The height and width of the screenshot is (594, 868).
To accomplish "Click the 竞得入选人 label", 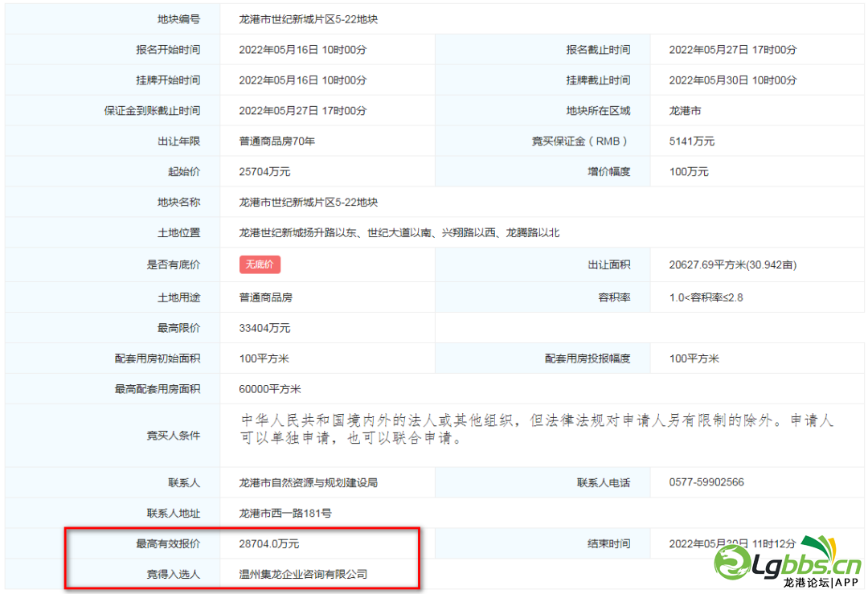I will tap(174, 574).
